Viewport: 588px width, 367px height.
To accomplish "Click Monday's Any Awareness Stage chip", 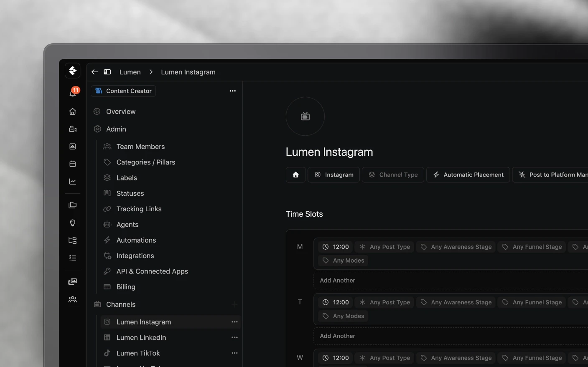I will tap(456, 247).
